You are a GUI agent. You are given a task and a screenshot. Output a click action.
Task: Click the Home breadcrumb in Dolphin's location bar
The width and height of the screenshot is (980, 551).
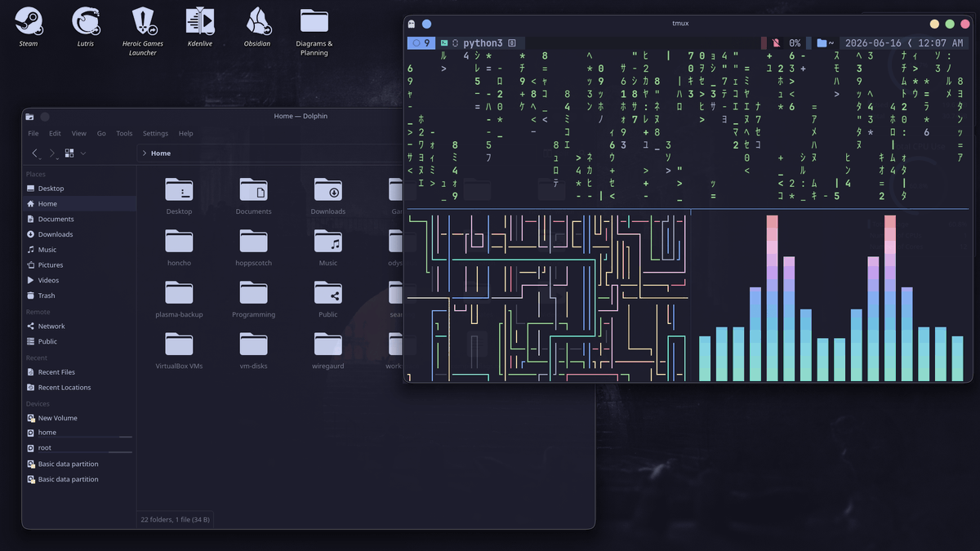pos(161,153)
